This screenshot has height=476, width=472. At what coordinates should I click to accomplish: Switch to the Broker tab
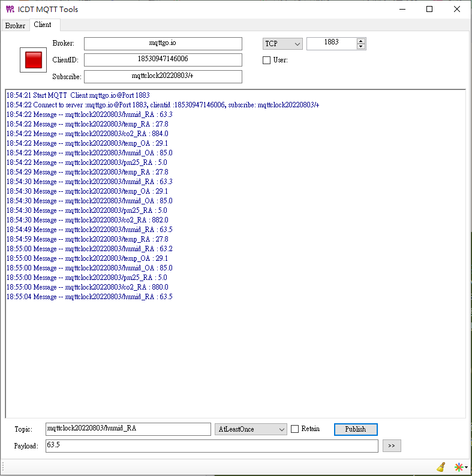coord(15,26)
